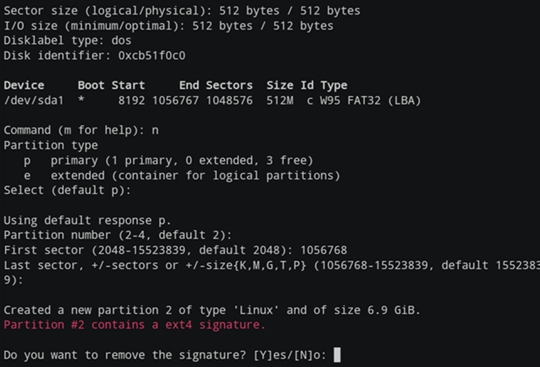Click the Id value 'c' in sda1 row
The height and width of the screenshot is (367, 540).
310,101
